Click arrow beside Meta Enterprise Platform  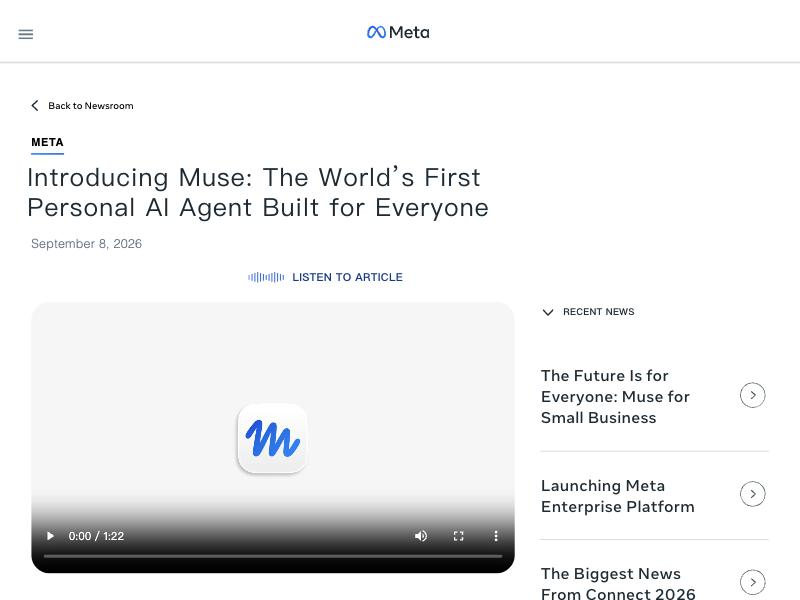click(753, 493)
